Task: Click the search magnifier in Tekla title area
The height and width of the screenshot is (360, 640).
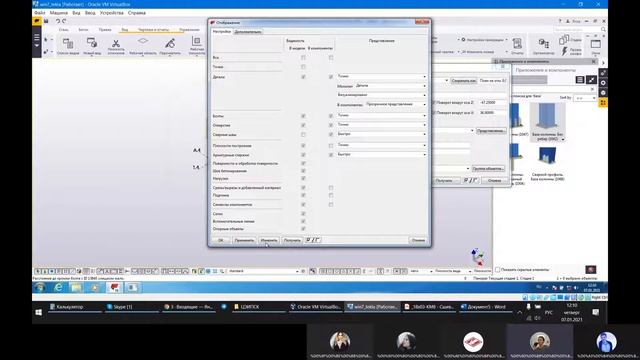Action: [603, 29]
